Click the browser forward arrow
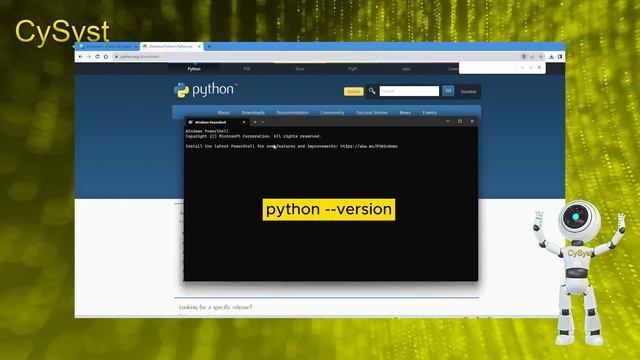 89,57
